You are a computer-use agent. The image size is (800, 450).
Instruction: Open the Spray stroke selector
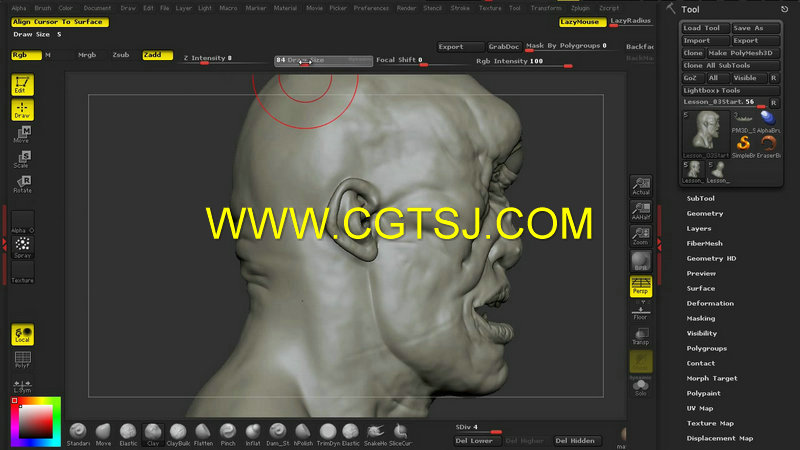(x=22, y=247)
